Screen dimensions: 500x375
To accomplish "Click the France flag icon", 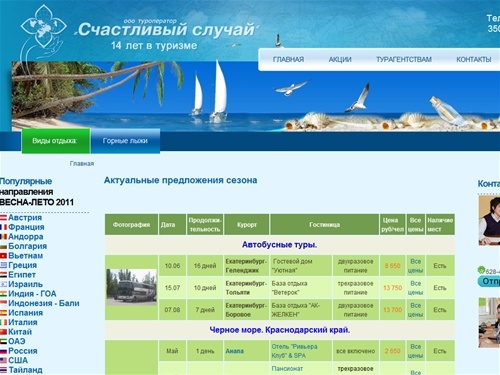I will 3,227.
